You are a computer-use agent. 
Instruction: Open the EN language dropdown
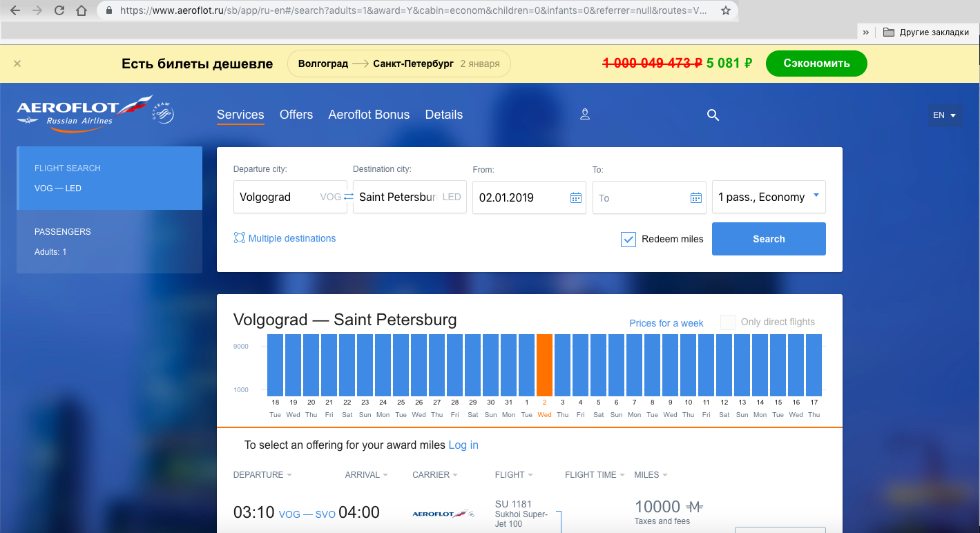pos(943,115)
